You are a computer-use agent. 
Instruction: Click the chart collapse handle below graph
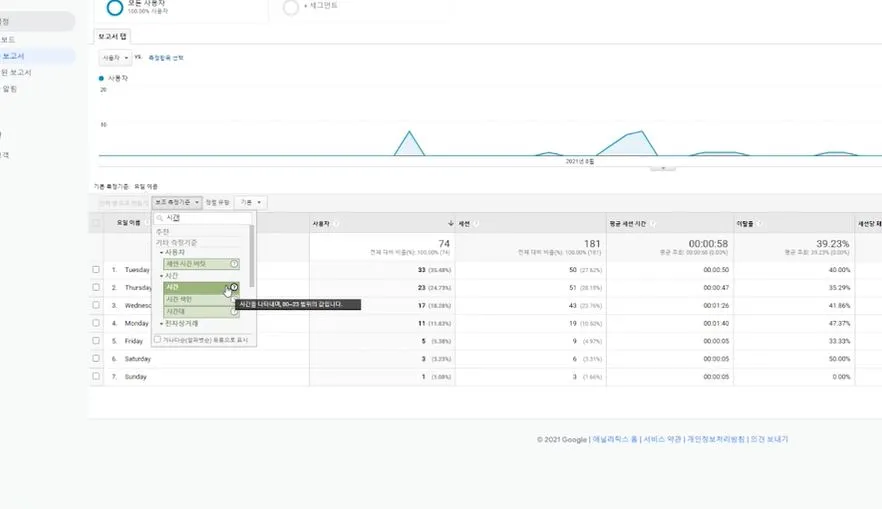663,168
